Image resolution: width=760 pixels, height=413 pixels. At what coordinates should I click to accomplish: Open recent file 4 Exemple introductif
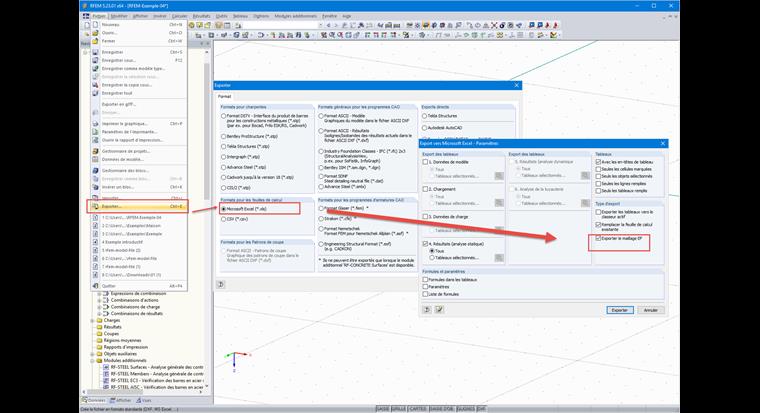tap(138, 242)
